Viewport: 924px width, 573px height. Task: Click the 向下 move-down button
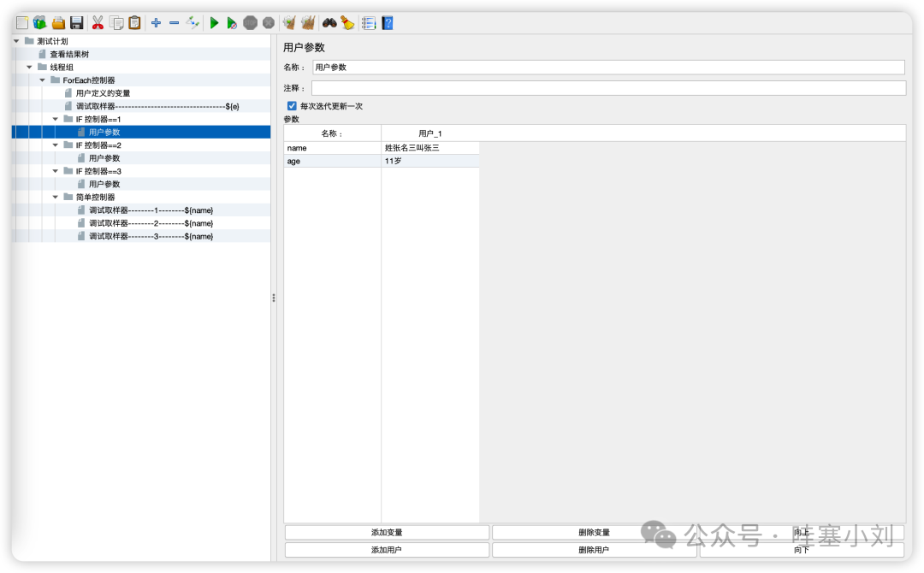point(802,550)
